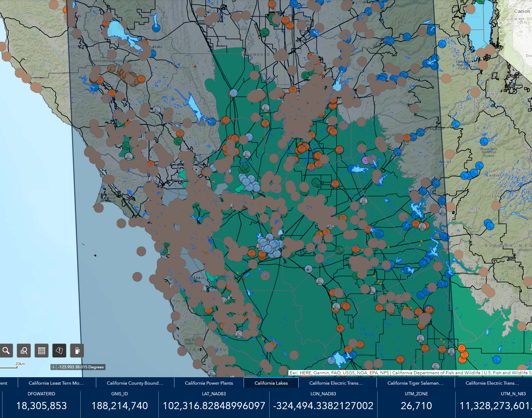Viewport: 532px width, 418px height.
Task: Open the magnifier search tool
Action: click(6, 351)
